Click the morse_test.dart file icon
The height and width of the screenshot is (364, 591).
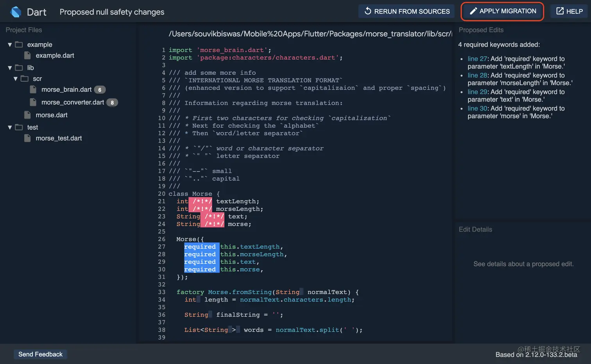pos(27,138)
